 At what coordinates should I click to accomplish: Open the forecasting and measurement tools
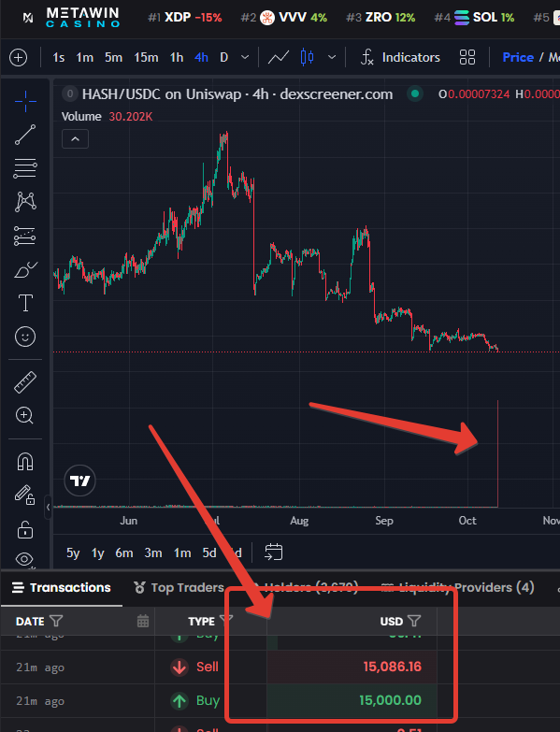point(25,236)
